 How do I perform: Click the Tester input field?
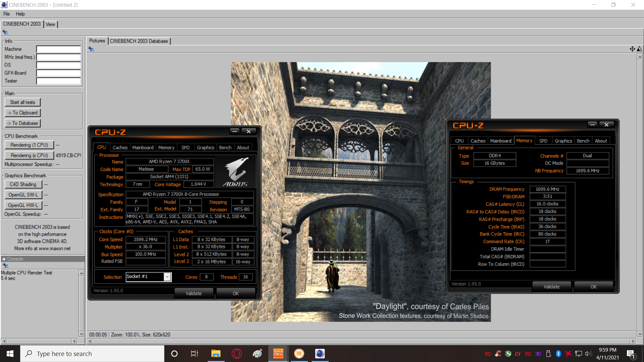(x=58, y=81)
